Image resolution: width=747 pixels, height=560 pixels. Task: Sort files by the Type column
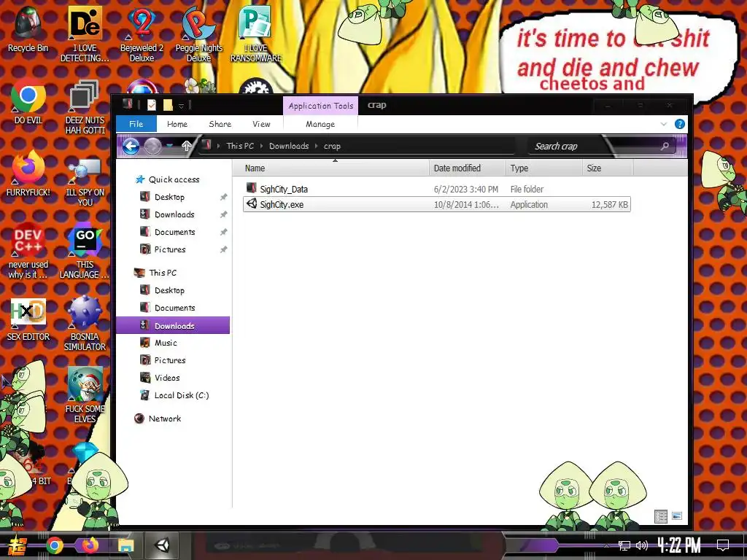click(543, 168)
